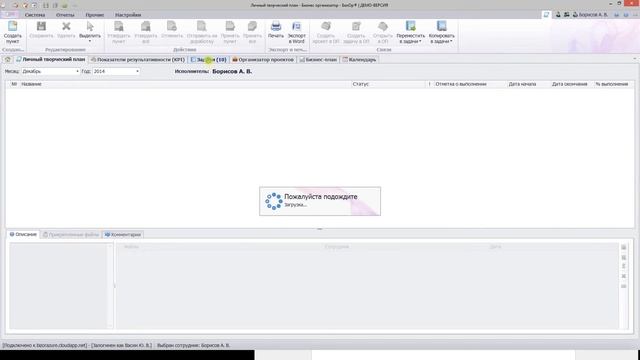Click the Отметка о выполнении column header
The width and height of the screenshot is (640, 360).
[x=469, y=84]
